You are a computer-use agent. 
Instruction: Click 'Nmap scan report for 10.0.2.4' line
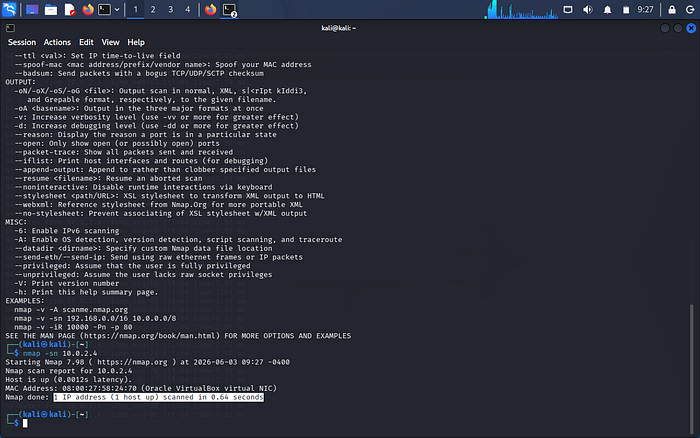[x=69, y=371]
